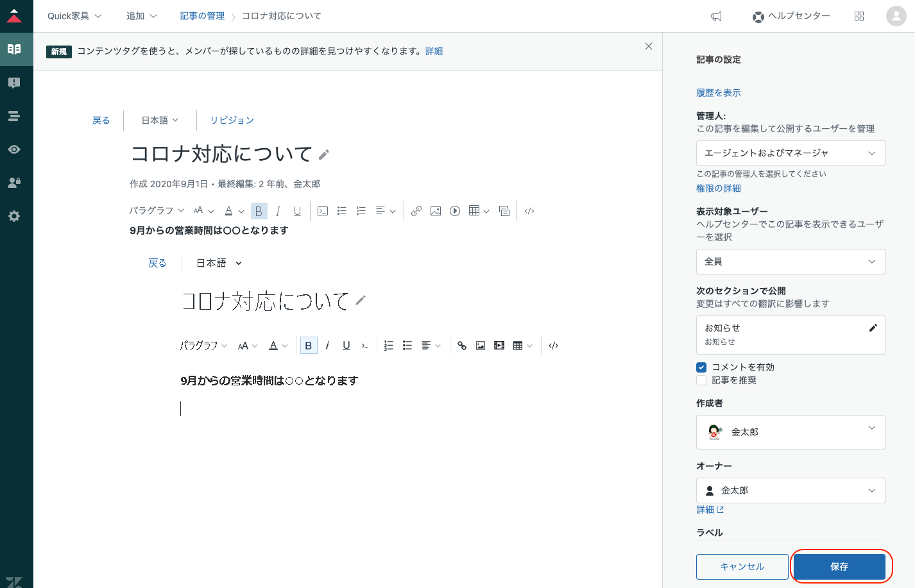Click the bold chain link icon in embedded toolbar
The height and width of the screenshot is (588, 915).
tap(462, 346)
